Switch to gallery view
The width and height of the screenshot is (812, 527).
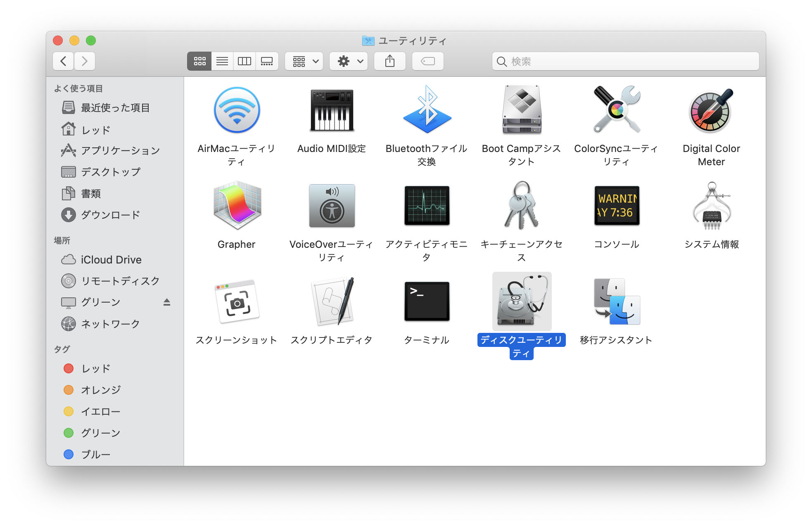267,61
